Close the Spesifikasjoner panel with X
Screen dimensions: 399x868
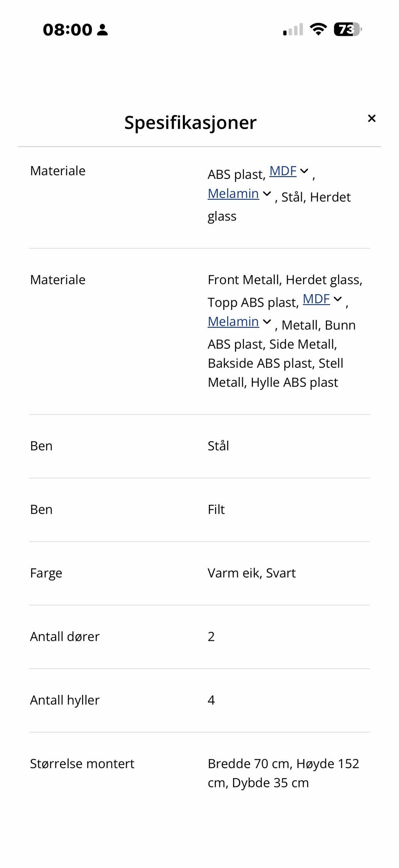(x=372, y=119)
